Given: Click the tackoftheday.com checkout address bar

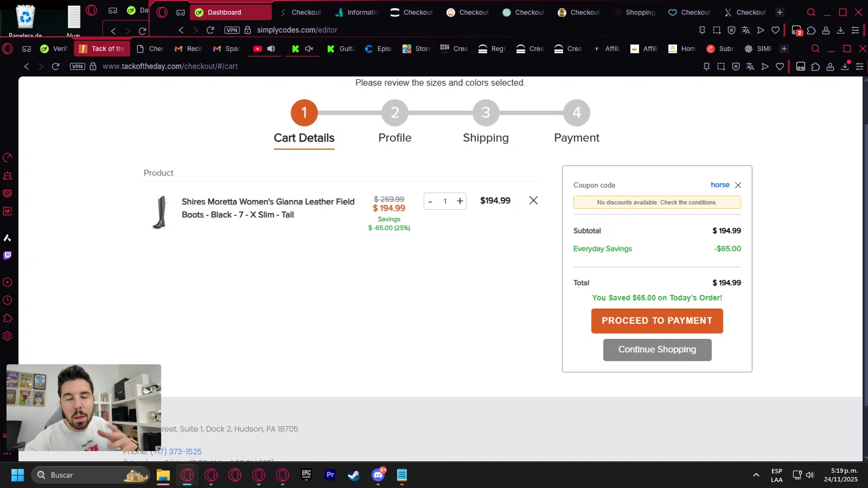Looking at the screenshot, I should (170, 66).
